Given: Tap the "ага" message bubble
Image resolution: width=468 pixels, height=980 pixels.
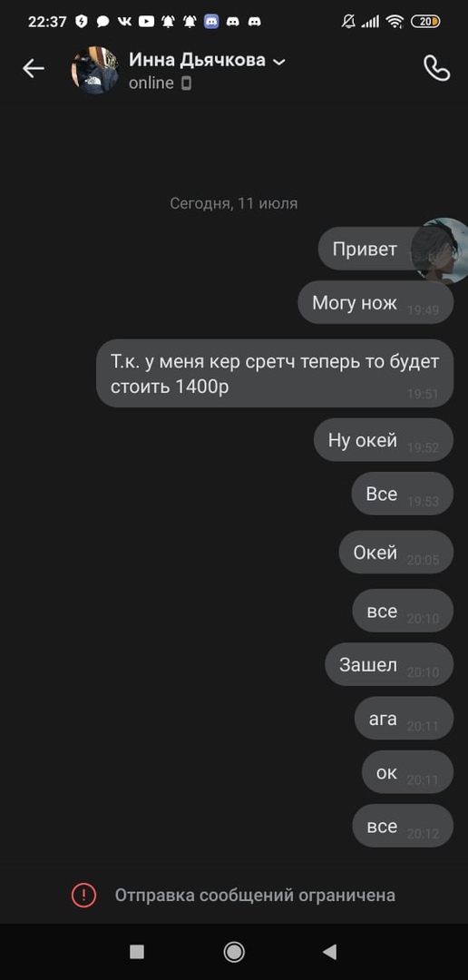Looking at the screenshot, I should tap(404, 718).
